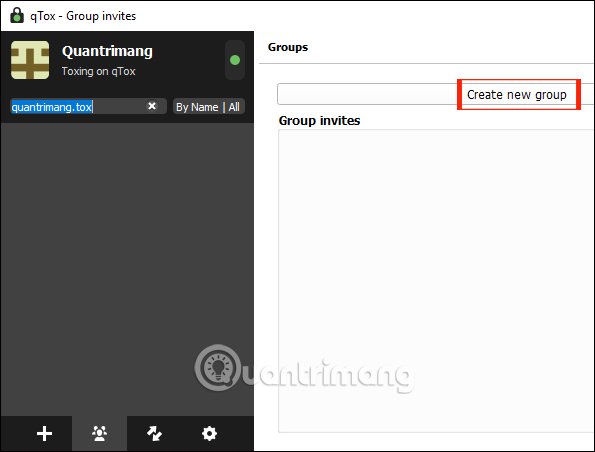
Task: Open the File transfers arrows icon
Action: pyautogui.click(x=154, y=433)
